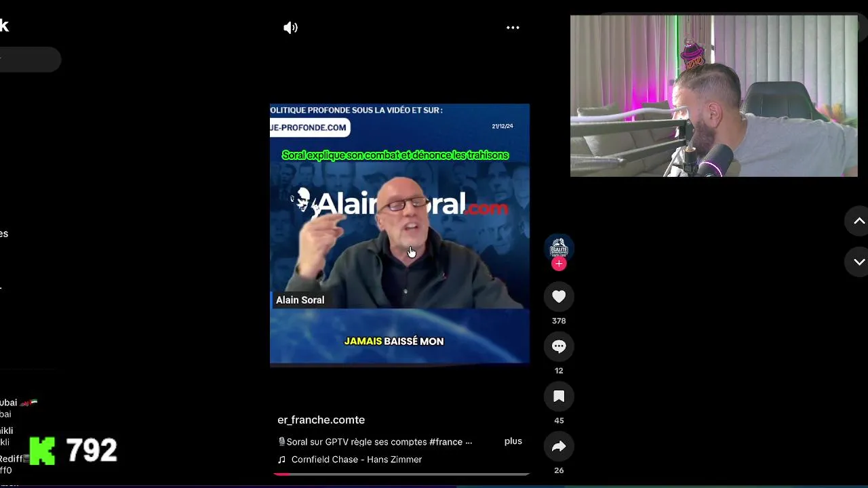This screenshot has width=868, height=488.
Task: Click the '378' like count
Action: [x=559, y=321]
